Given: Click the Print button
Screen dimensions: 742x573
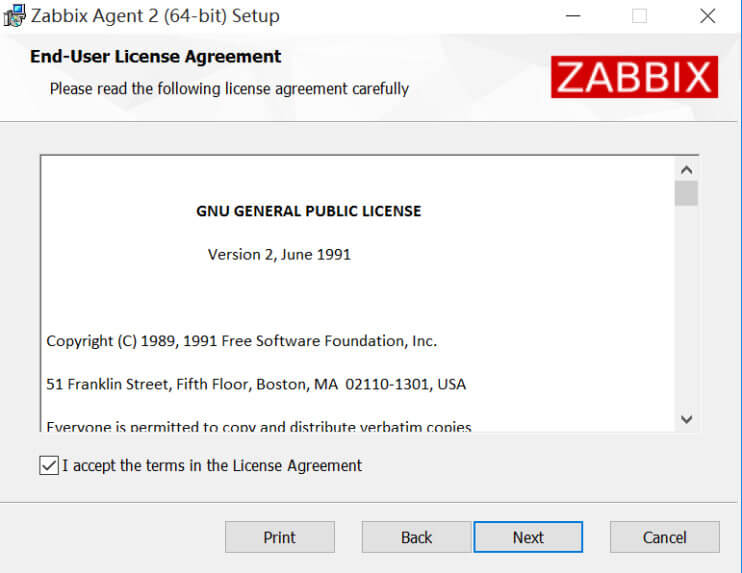Looking at the screenshot, I should (x=280, y=537).
